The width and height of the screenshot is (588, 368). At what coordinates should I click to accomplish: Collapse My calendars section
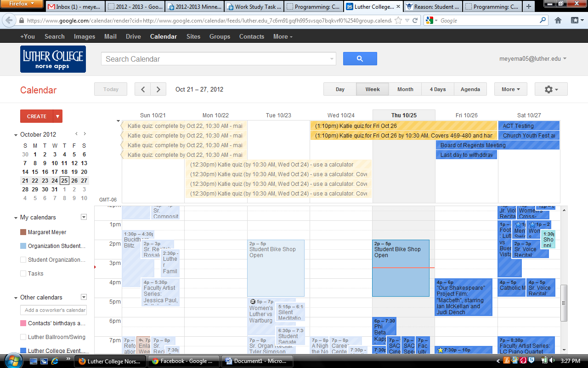(x=16, y=218)
